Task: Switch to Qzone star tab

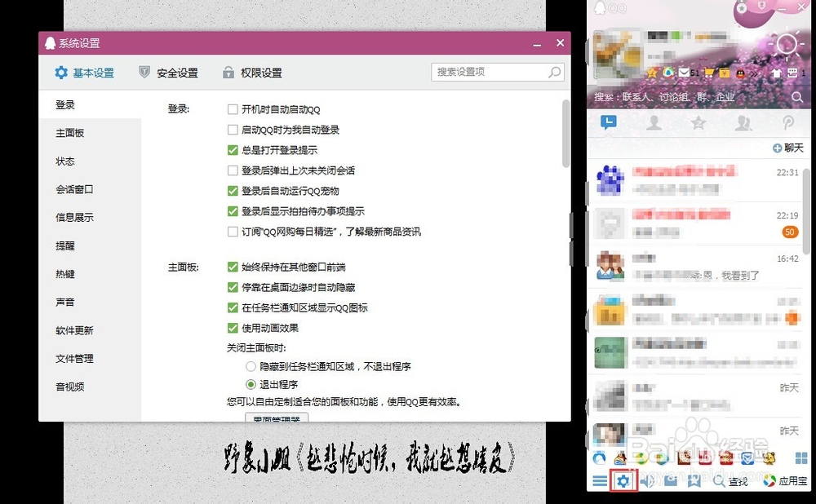Action: [x=698, y=123]
